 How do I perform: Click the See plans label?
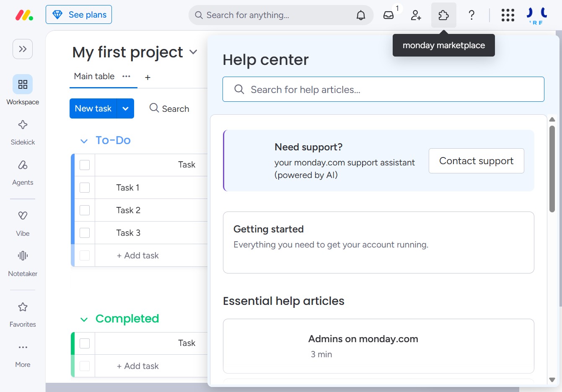pyautogui.click(x=88, y=15)
